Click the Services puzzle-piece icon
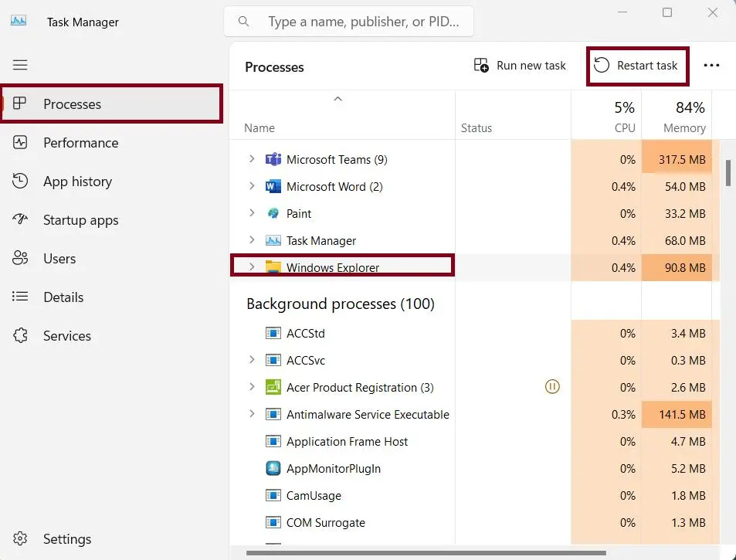The image size is (736, 560). (x=20, y=335)
